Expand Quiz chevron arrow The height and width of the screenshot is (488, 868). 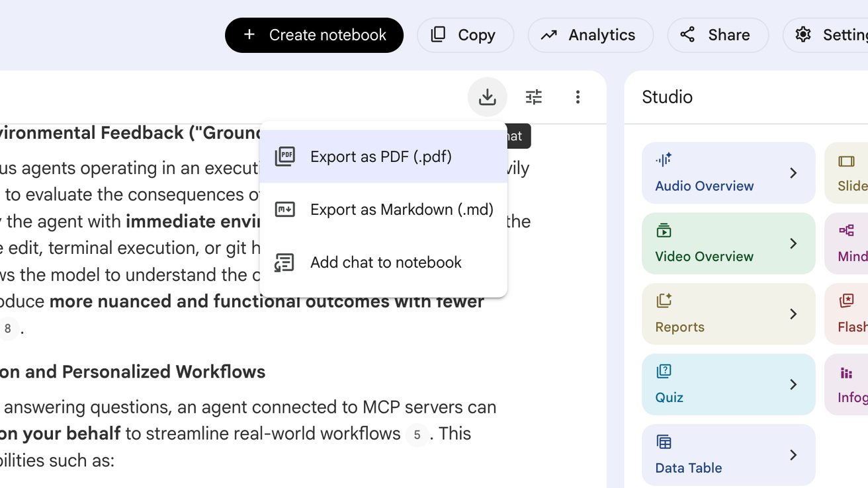tap(793, 384)
